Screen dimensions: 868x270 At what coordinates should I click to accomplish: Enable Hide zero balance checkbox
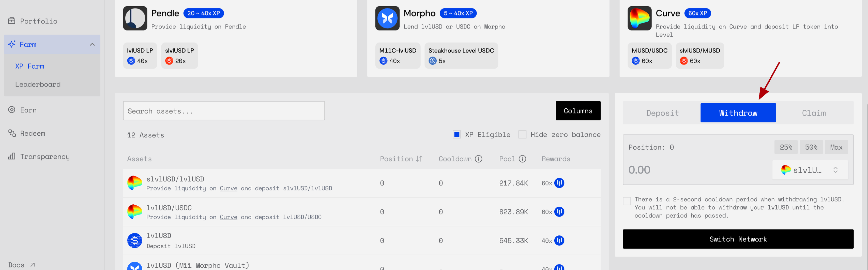coord(522,135)
